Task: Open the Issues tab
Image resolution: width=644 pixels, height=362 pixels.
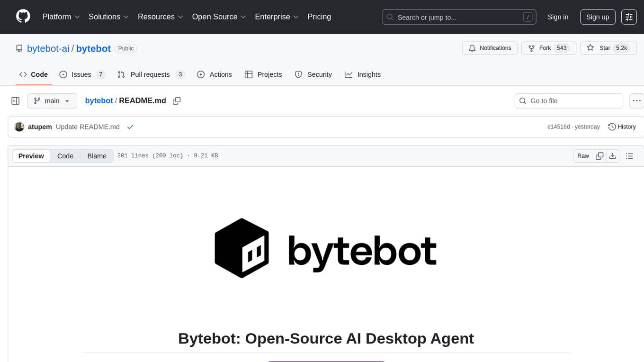Action: click(x=82, y=74)
